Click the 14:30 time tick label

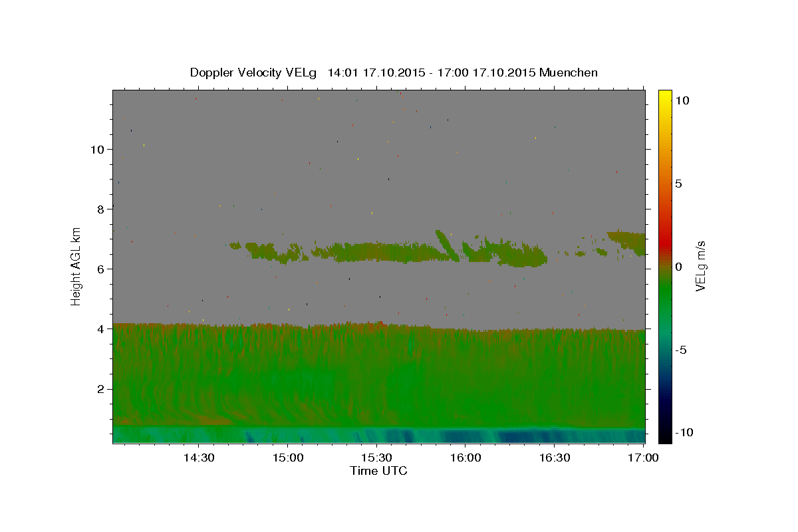(x=198, y=458)
